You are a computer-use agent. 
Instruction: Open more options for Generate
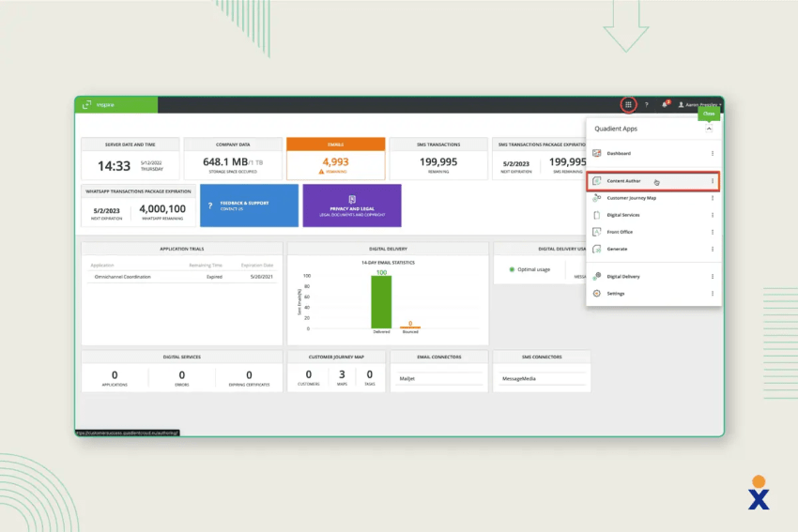[713, 249]
